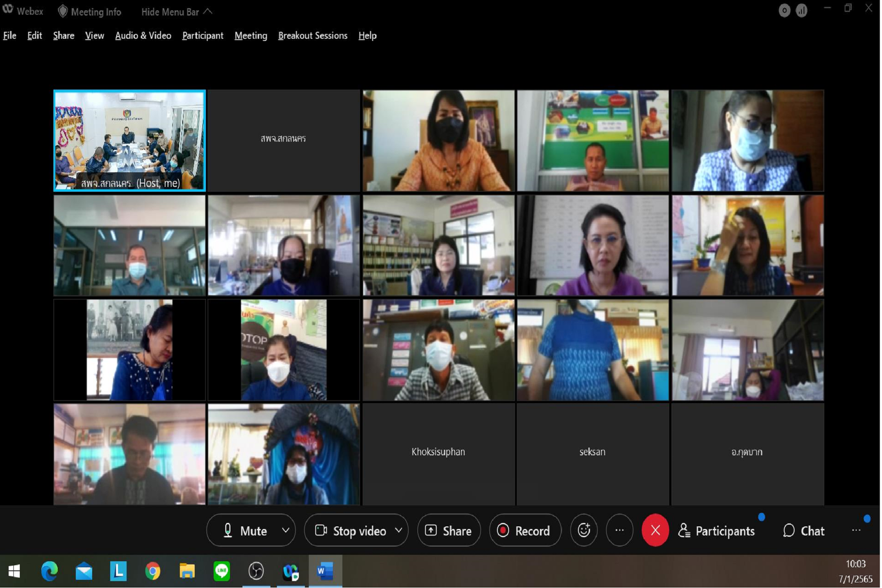This screenshot has height=588, width=882.
Task: Open the Participant menu
Action: coord(202,35)
